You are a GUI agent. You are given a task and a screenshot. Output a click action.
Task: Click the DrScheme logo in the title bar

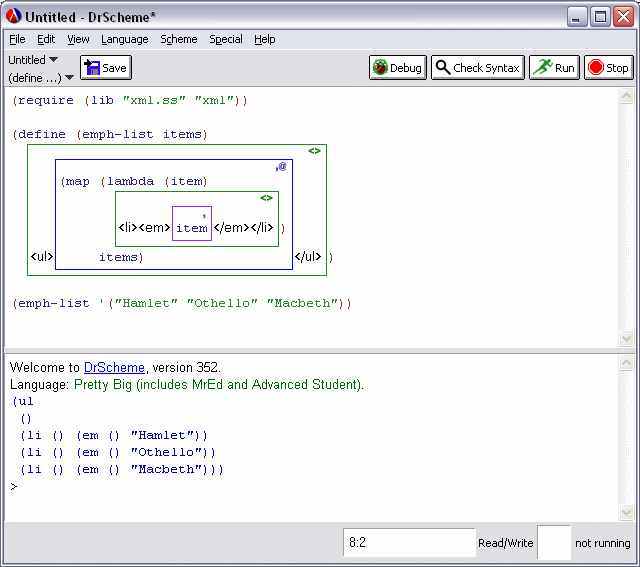[x=13, y=16]
